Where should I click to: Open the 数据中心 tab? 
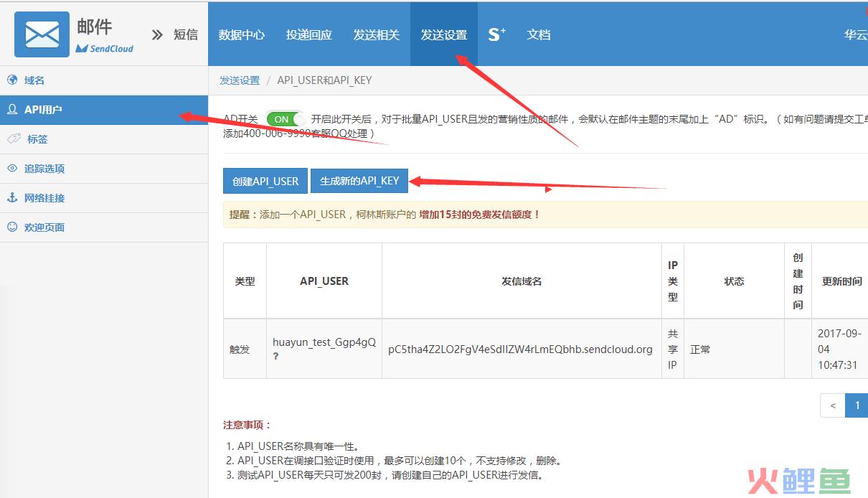pyautogui.click(x=242, y=34)
